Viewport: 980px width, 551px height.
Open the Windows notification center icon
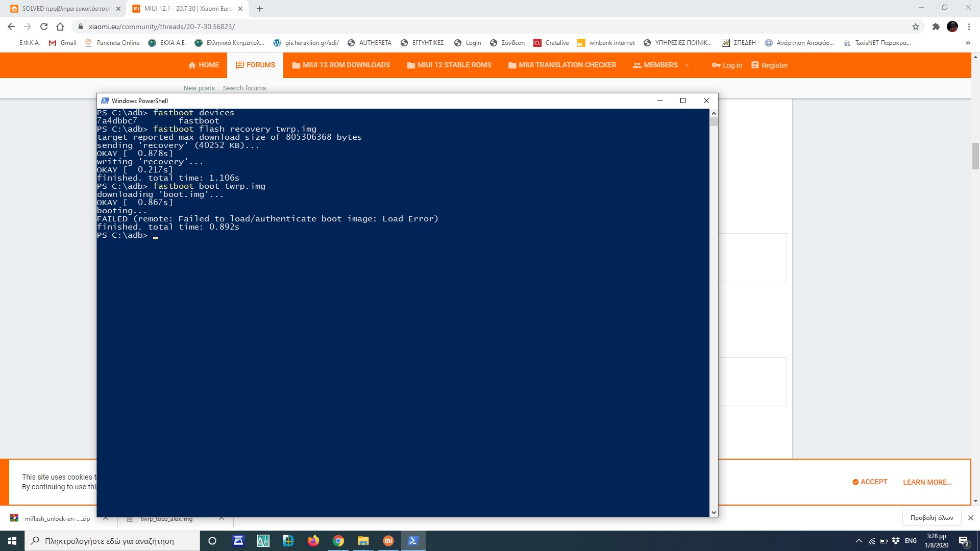(964, 541)
